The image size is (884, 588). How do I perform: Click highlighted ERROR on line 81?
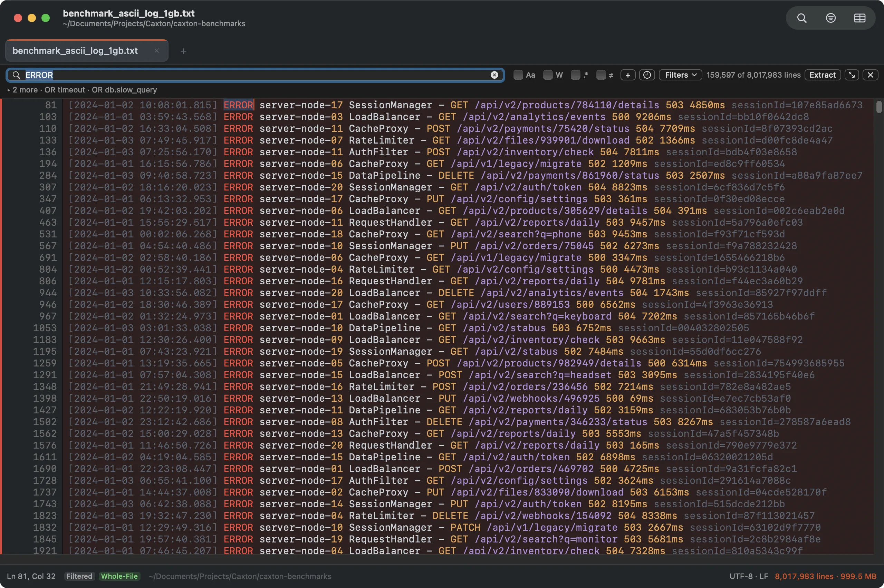239,105
